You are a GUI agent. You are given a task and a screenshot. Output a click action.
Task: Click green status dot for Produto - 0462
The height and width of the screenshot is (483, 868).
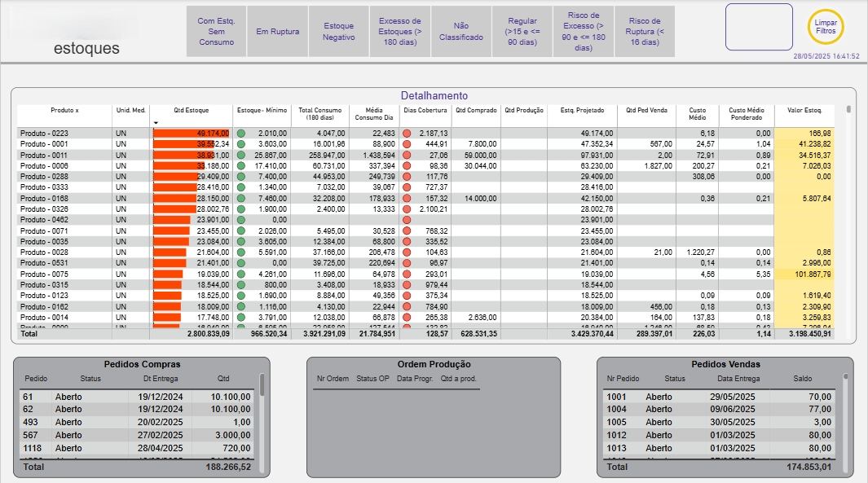240,220
